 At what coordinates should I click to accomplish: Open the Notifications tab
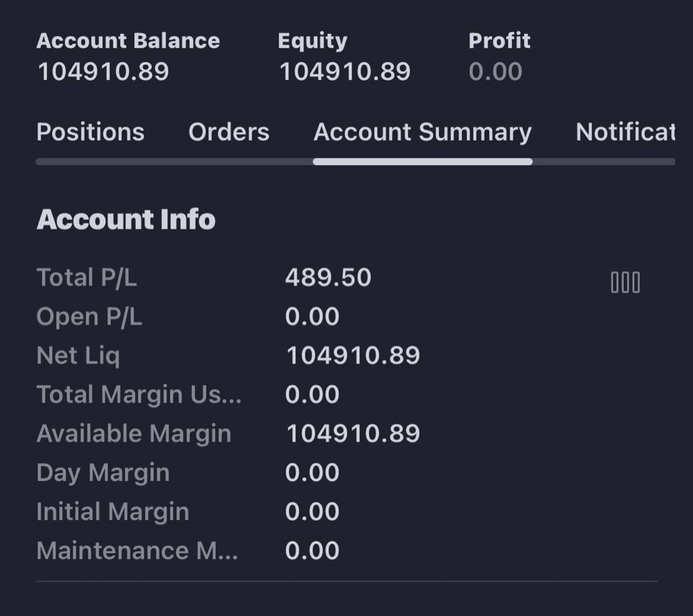click(x=625, y=132)
